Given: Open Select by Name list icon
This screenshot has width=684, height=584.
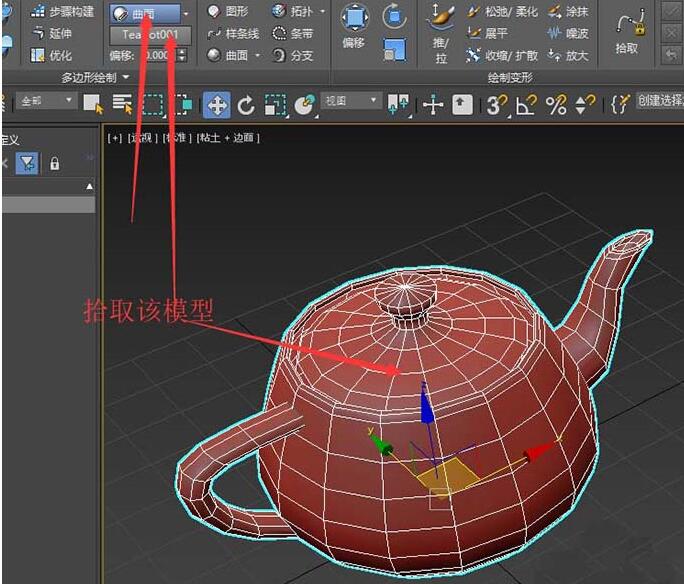Looking at the screenshot, I should pos(123,103).
